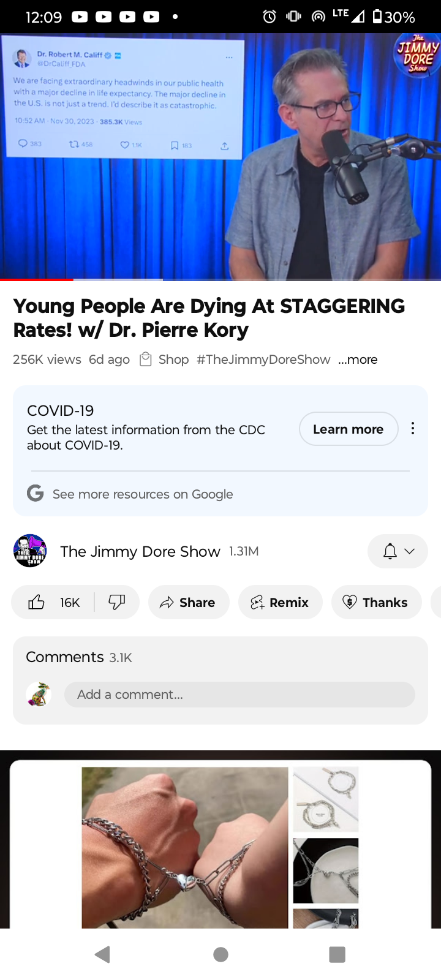441x980 pixels.
Task: Send a Thanks with heart icon
Action: coord(376,602)
